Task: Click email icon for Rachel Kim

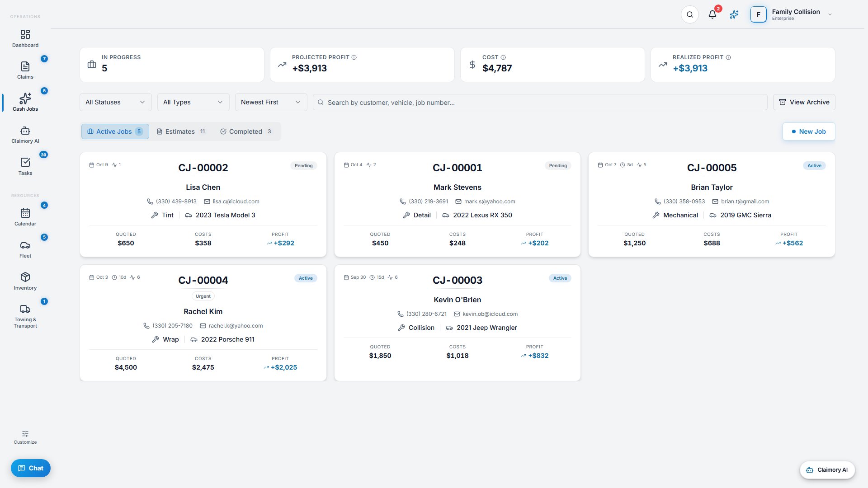Action: [x=203, y=326]
